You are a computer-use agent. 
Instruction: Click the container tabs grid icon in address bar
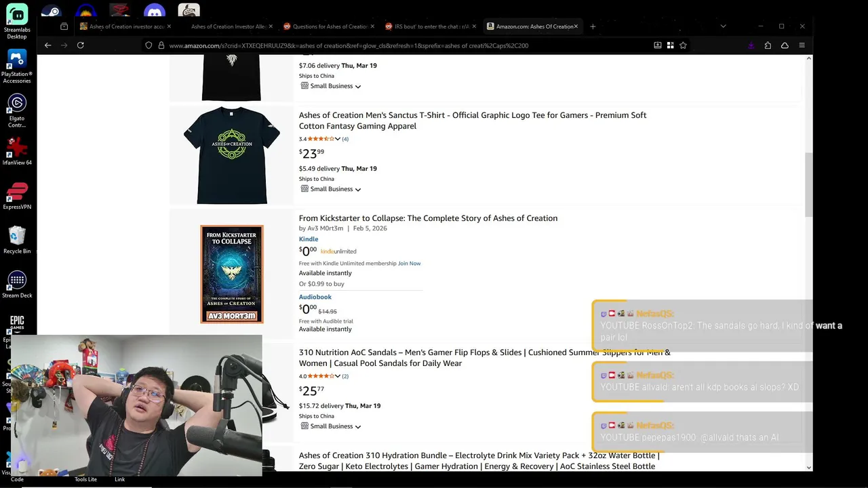pos(670,45)
